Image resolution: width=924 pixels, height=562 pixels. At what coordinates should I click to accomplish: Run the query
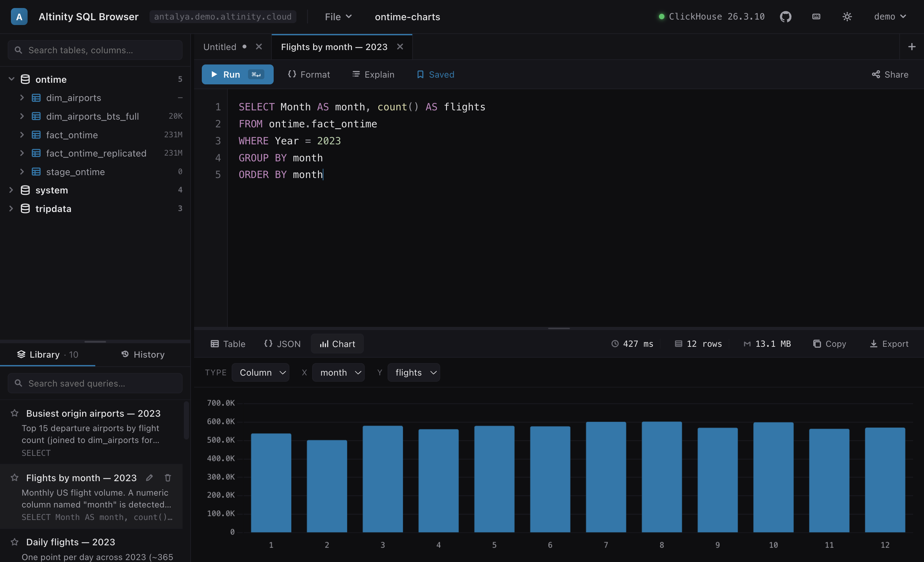pyautogui.click(x=237, y=74)
